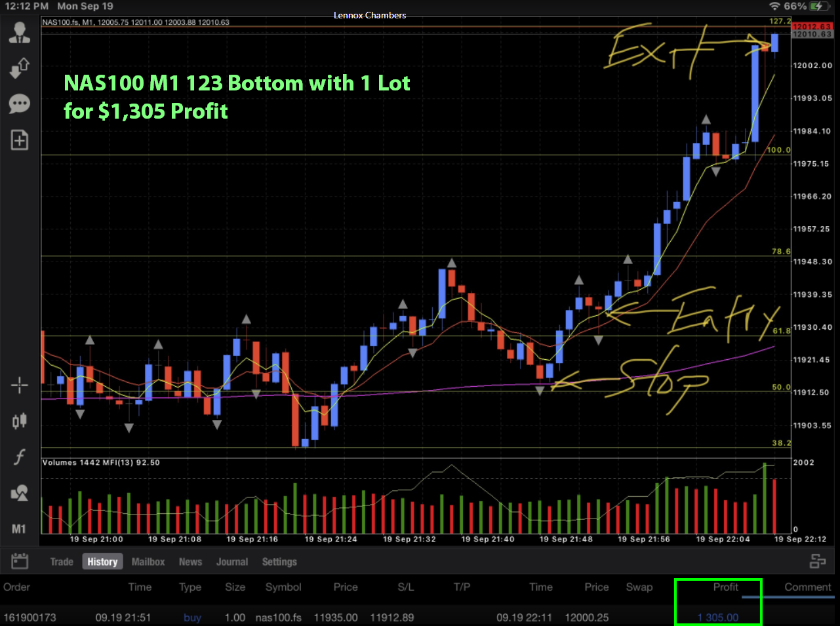Viewport: 840px width, 626px height.
Task: Sort by Type column header
Action: coord(190,587)
